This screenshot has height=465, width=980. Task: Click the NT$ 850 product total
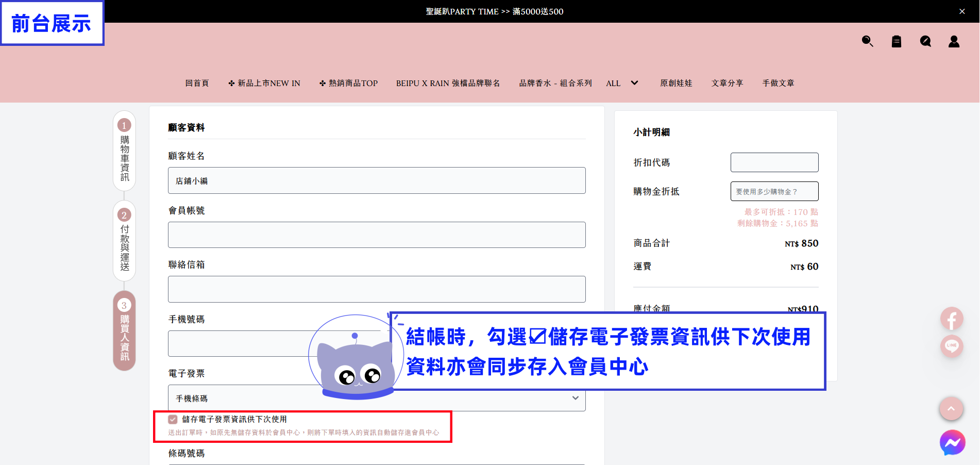pyautogui.click(x=802, y=243)
